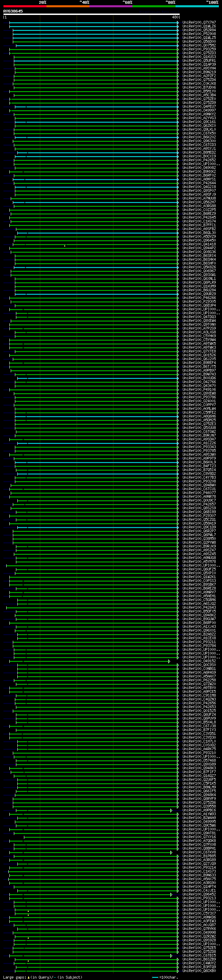Screen dimensions: 222x980
Task: Open hit UniRef100_Q1WLZ5
Action: [x=199, y=38]
